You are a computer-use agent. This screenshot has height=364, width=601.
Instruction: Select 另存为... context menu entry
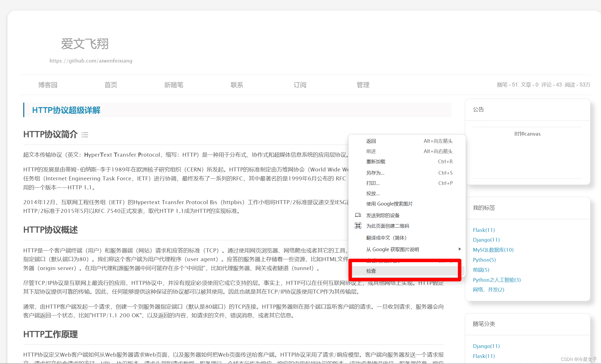(x=375, y=173)
